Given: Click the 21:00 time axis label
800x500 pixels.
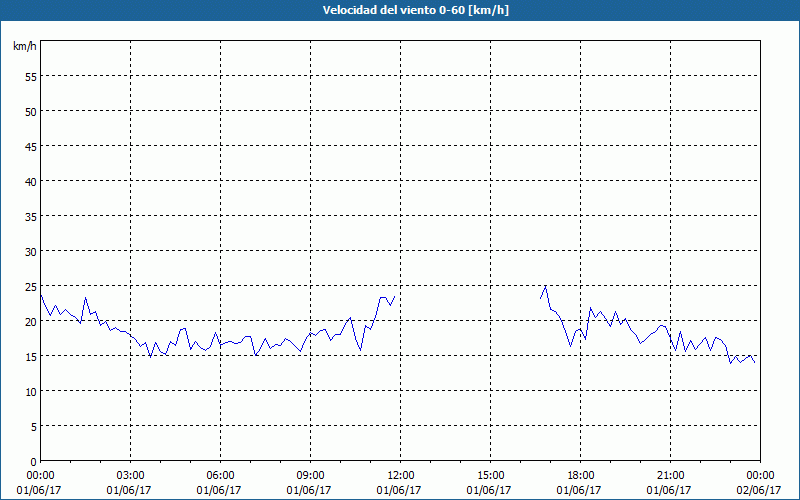Looking at the screenshot, I should [670, 476].
